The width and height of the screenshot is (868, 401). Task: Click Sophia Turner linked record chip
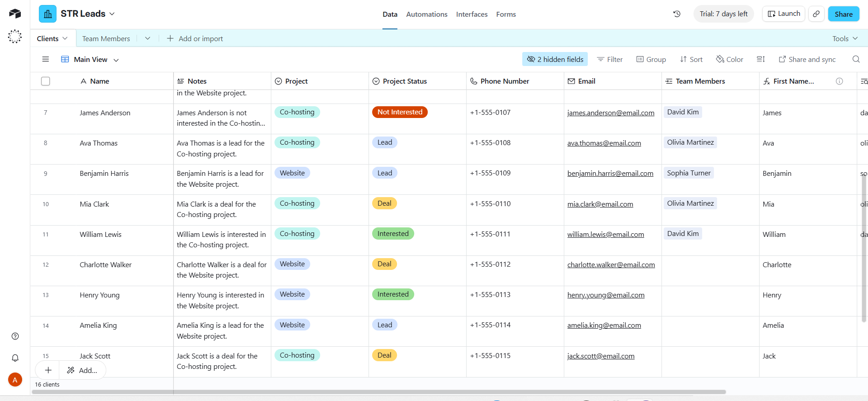(689, 173)
